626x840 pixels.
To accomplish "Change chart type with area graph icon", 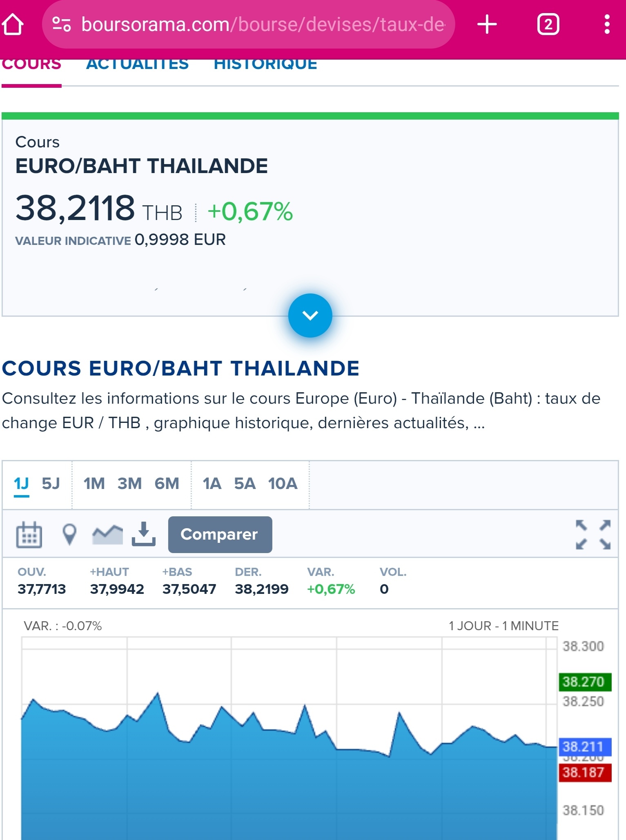I will coord(107,534).
